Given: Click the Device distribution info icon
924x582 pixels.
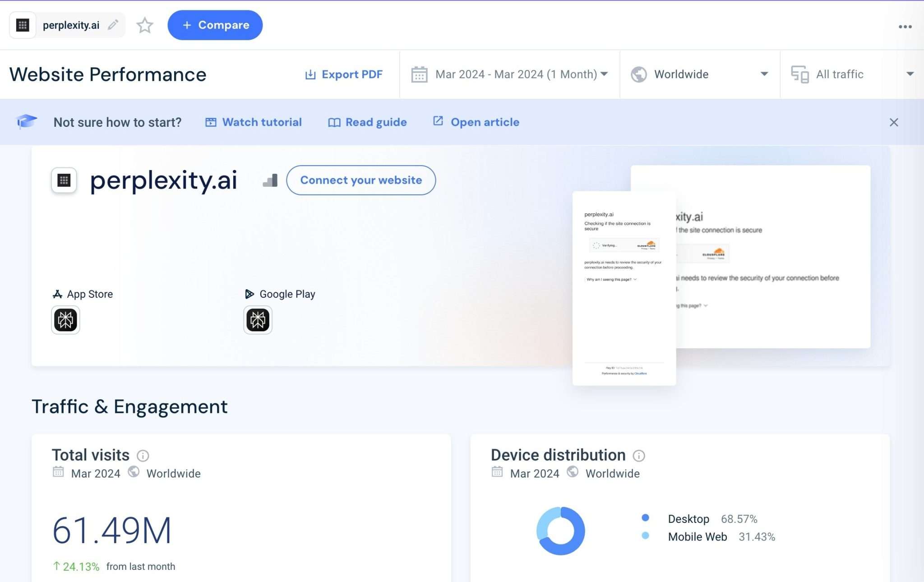Looking at the screenshot, I should pyautogui.click(x=639, y=456).
